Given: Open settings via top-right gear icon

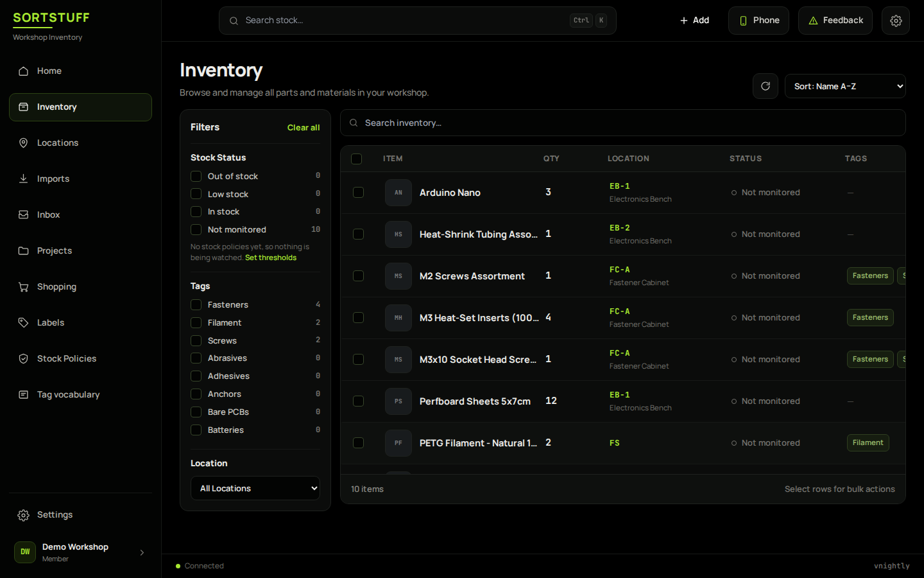Looking at the screenshot, I should [896, 21].
